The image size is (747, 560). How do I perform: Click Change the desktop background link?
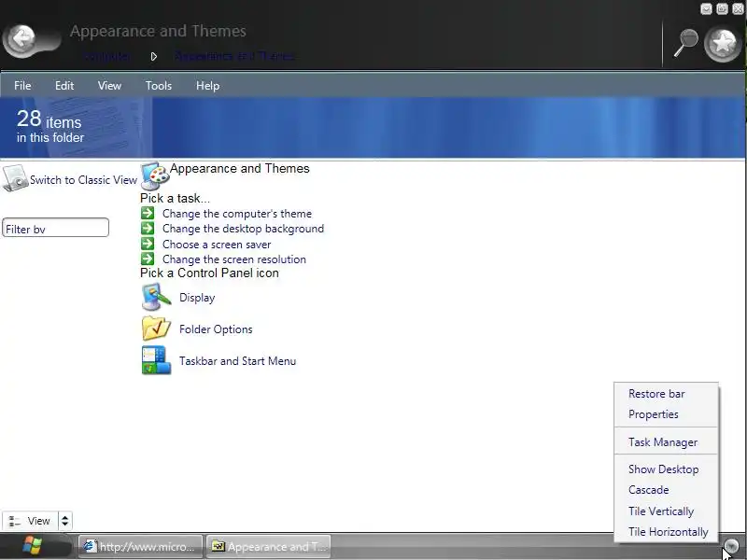243,229
